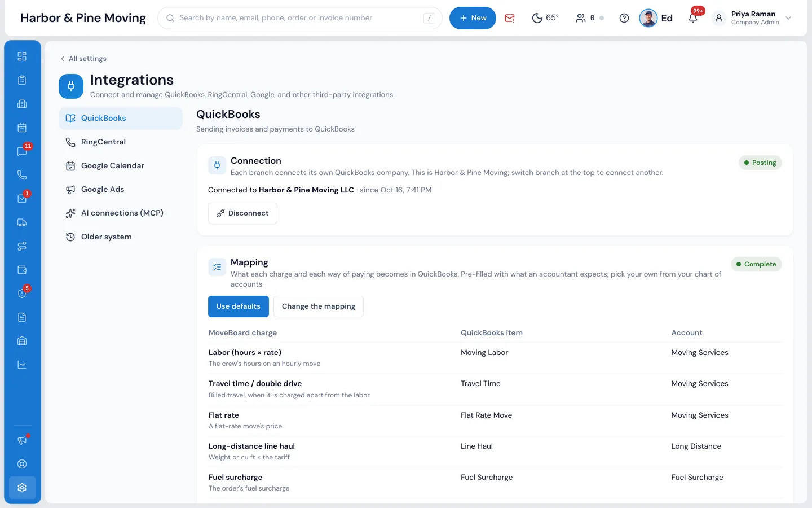Screen dimensions: 812x508
Task: Open the megaphone announcements icon
Action: click(22, 440)
